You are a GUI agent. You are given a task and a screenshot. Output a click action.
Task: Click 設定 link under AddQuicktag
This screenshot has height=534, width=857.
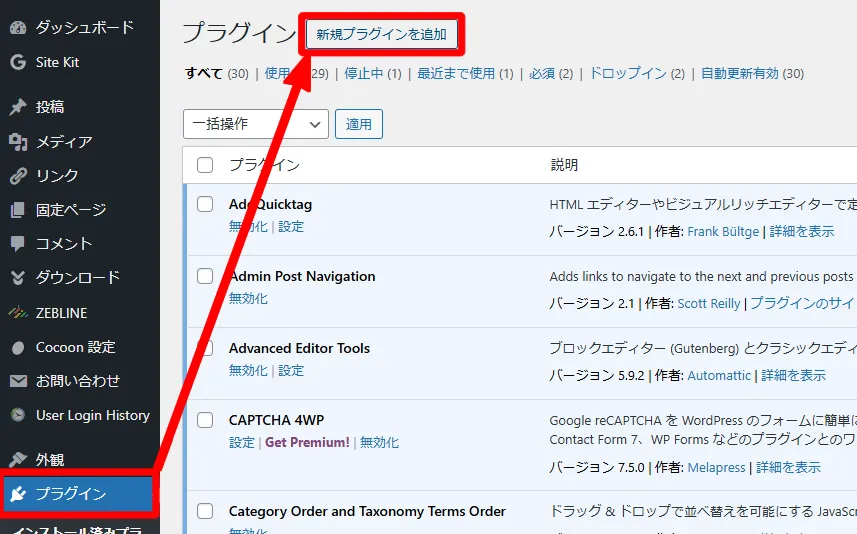[291, 227]
